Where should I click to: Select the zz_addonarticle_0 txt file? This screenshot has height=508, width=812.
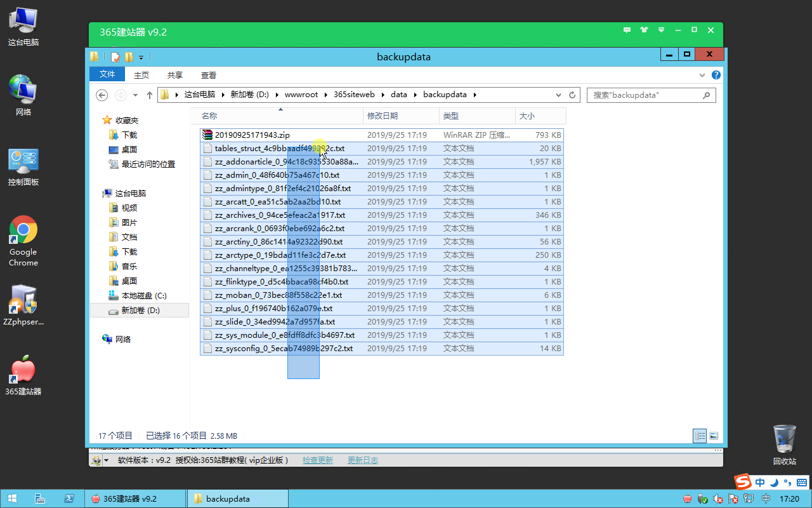tap(382, 161)
